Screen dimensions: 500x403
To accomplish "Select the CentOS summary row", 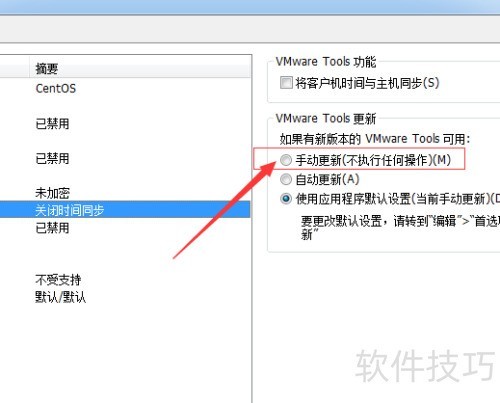I will tap(125, 89).
